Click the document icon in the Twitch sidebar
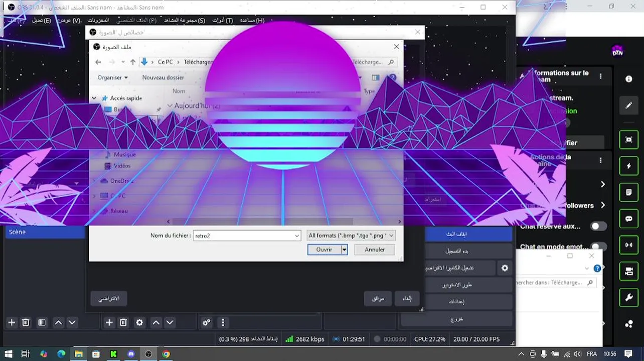Image resolution: width=644 pixels, height=361 pixels. [628, 192]
